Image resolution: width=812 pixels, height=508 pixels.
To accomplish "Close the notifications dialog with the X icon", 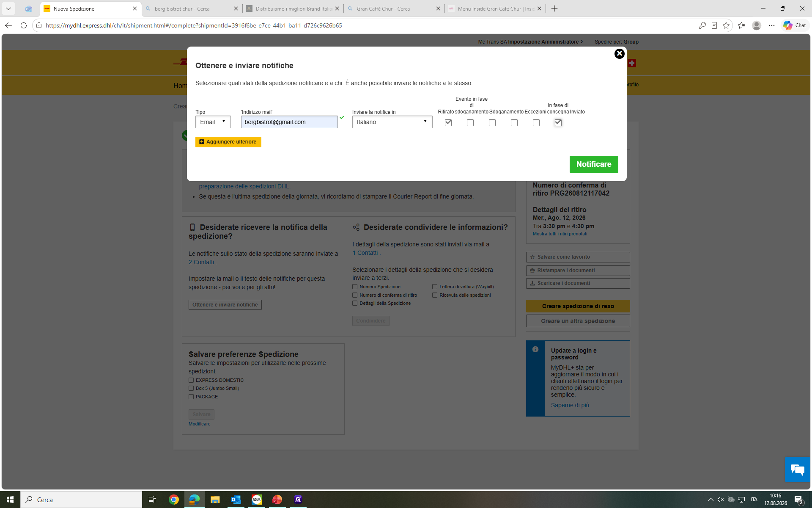I will coord(619,54).
